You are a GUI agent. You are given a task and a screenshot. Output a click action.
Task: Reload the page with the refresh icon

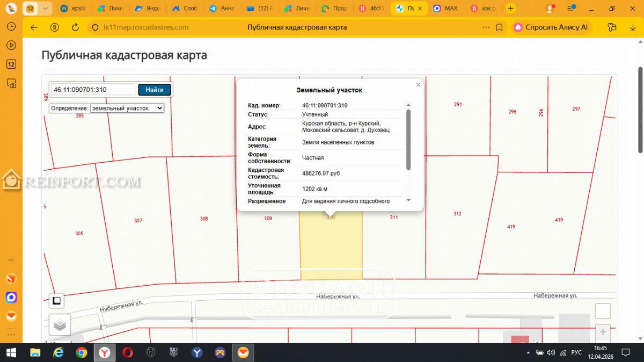75,27
